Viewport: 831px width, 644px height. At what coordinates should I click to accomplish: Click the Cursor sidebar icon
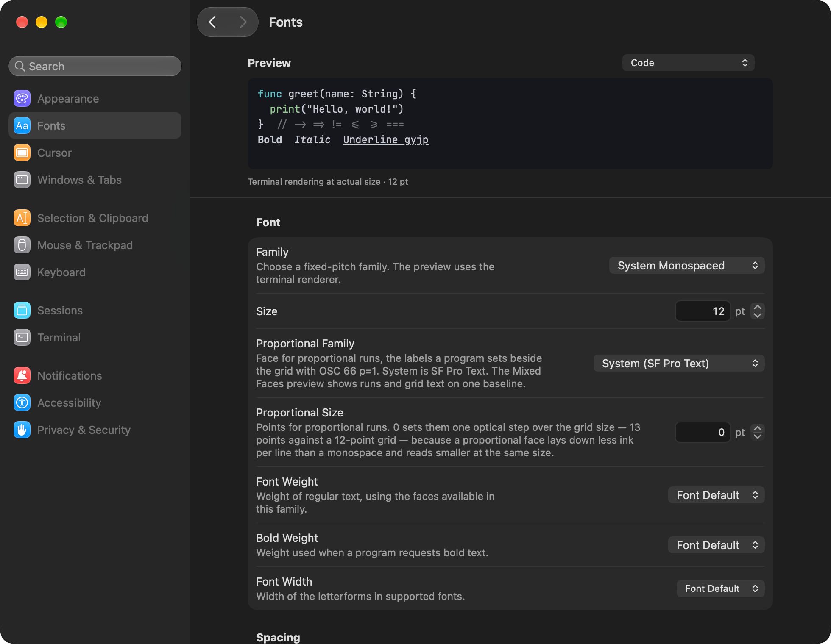tap(22, 153)
